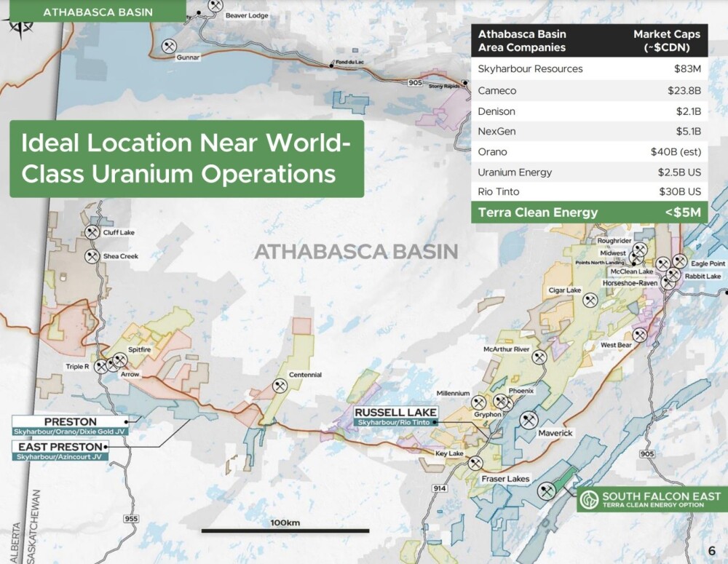Click the highway 955 shield
Image resolution: width=728 pixels, height=564 pixels.
(131, 518)
